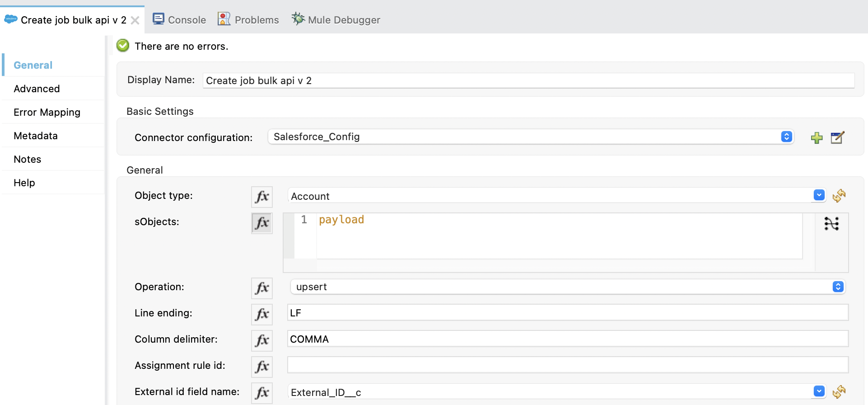868x405 pixels.
Task: Open the Advanced section in sidebar
Action: pos(53,89)
